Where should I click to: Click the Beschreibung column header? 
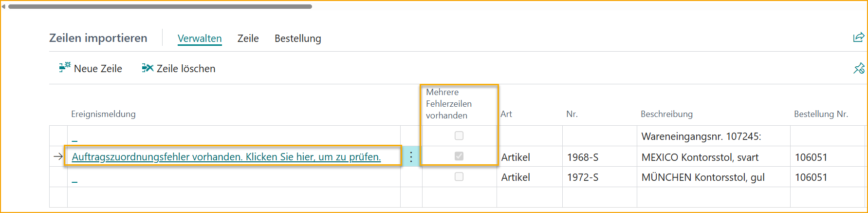coord(666,114)
